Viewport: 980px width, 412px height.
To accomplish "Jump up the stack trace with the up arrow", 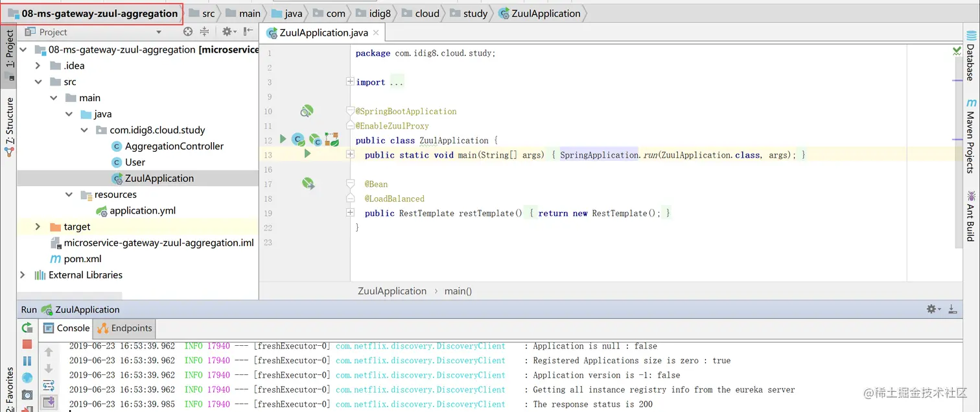I will click(49, 352).
